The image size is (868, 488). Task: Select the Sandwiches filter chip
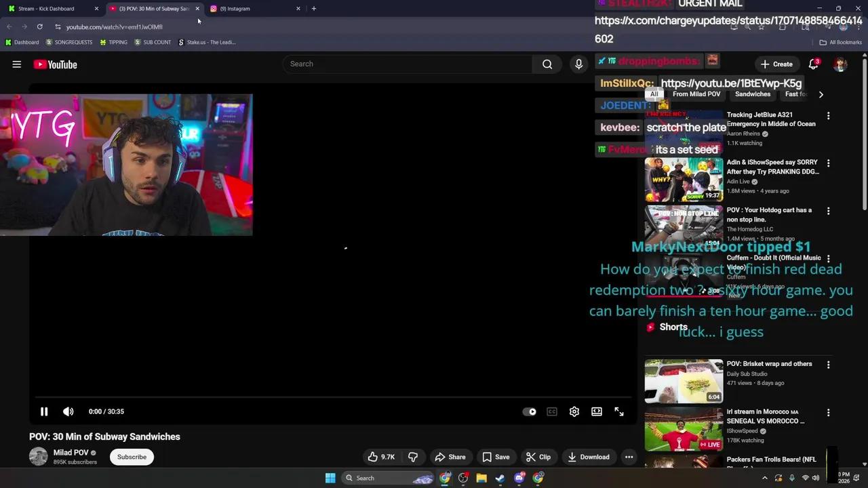[x=753, y=94]
